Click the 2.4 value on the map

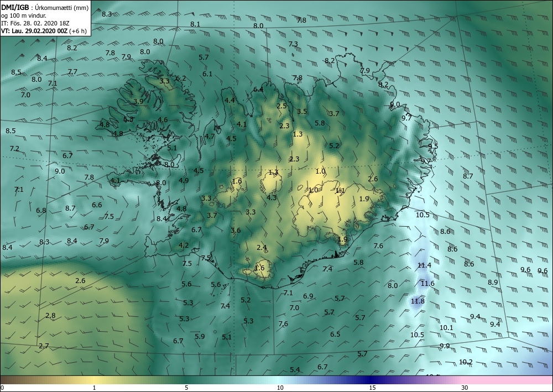click(262, 248)
